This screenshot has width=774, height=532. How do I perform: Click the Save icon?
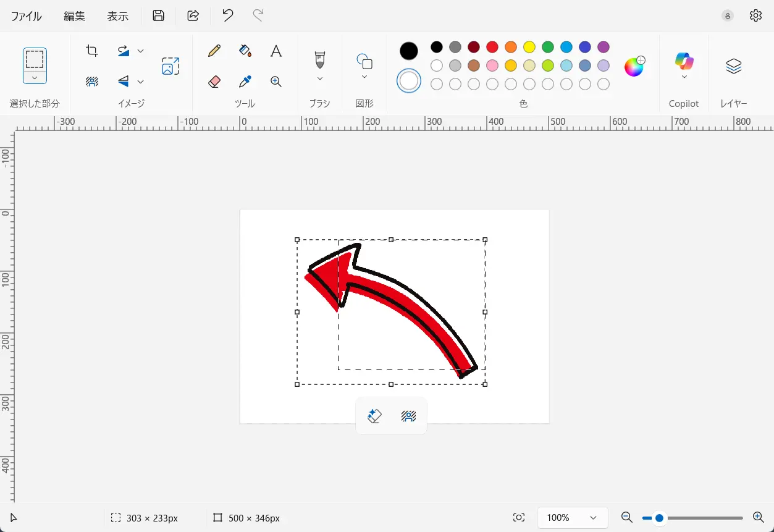tap(159, 16)
